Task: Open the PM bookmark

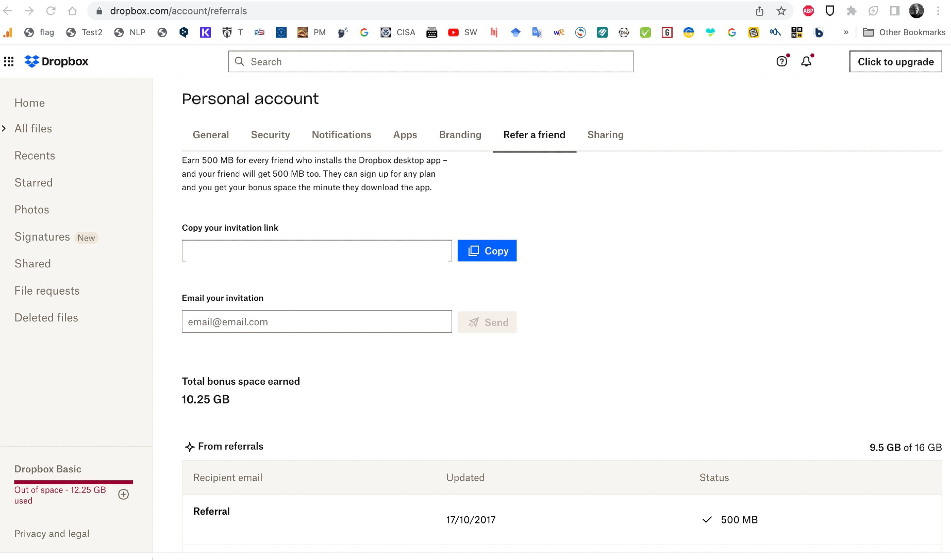Action: (311, 32)
